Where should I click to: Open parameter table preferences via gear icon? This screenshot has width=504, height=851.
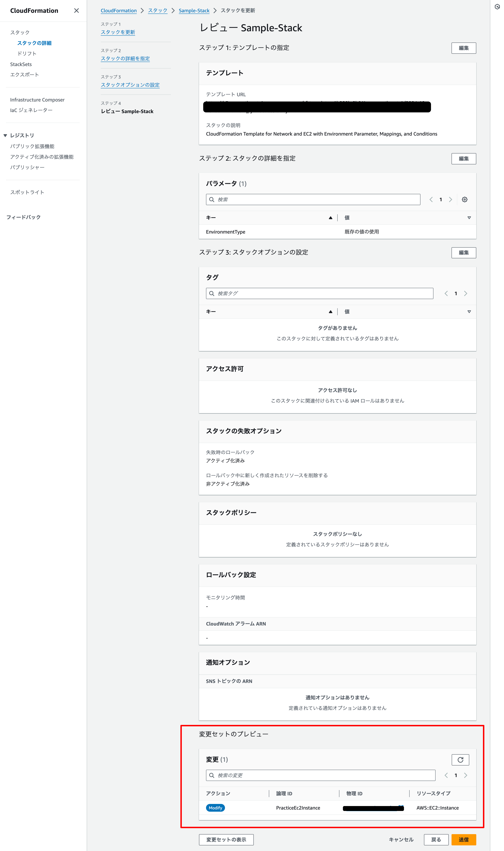click(465, 199)
